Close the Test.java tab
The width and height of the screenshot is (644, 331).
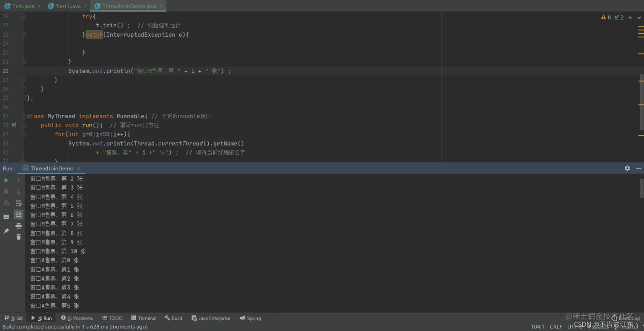[39, 6]
